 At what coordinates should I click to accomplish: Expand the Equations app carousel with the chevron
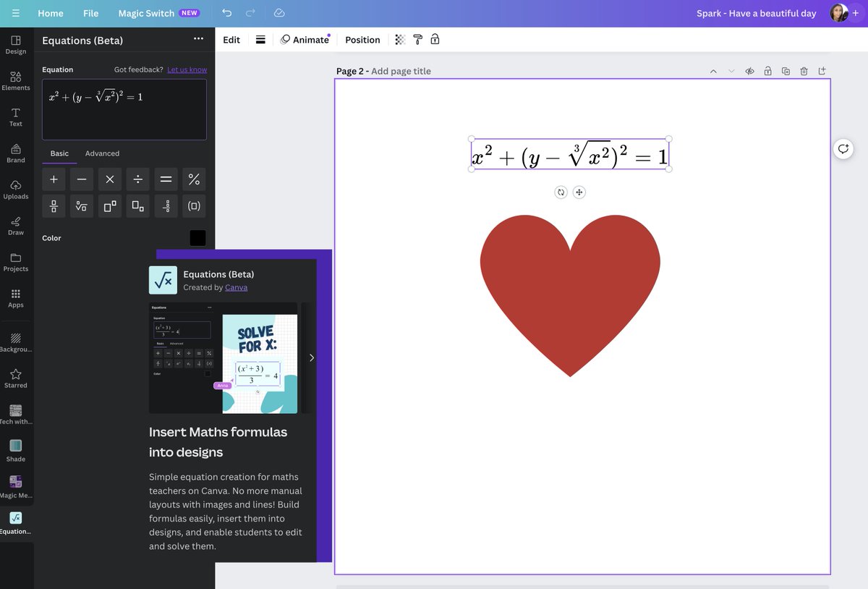tap(311, 356)
